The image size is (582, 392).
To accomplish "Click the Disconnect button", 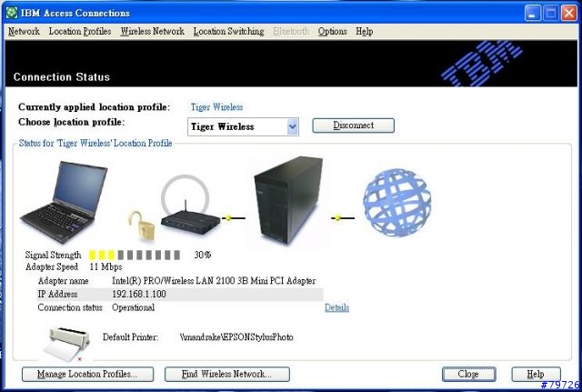I will [x=353, y=126].
